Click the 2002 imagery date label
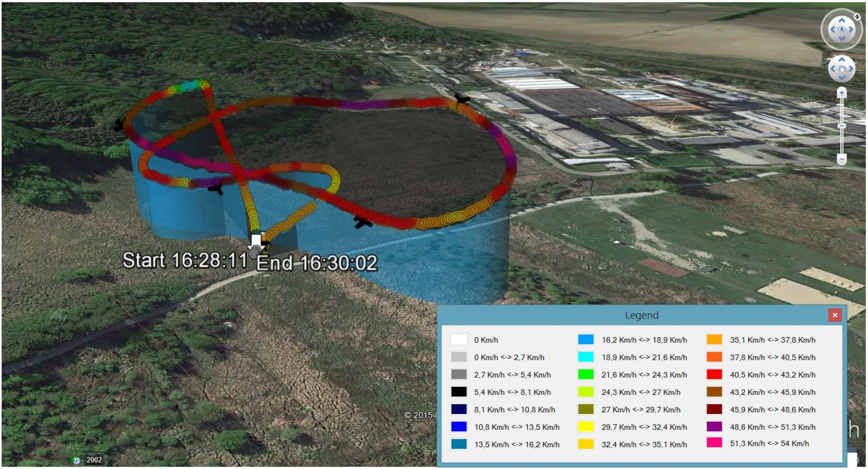Screen dimensions: 868x469 94,460
